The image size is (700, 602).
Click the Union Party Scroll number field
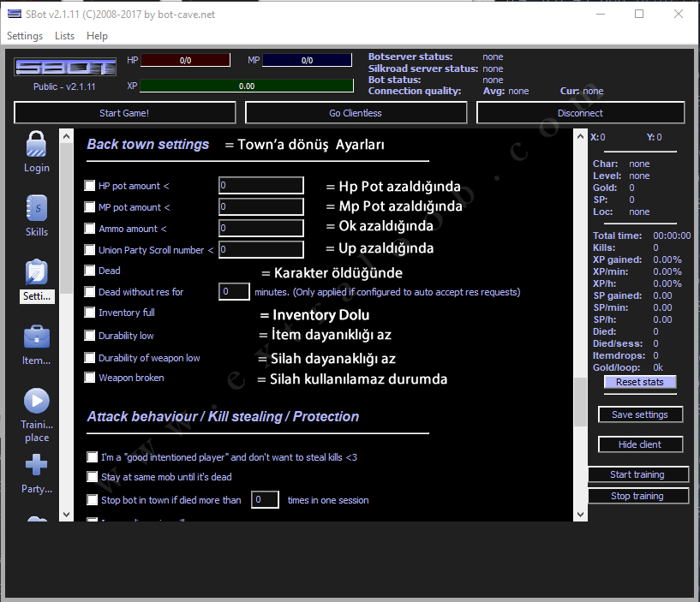coord(261,249)
